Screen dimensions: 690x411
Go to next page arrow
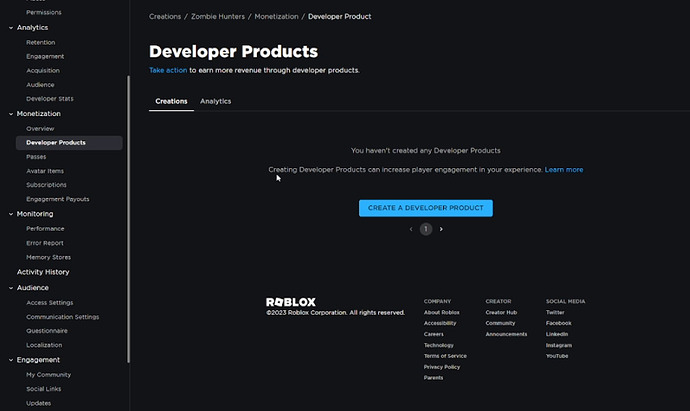(441, 229)
